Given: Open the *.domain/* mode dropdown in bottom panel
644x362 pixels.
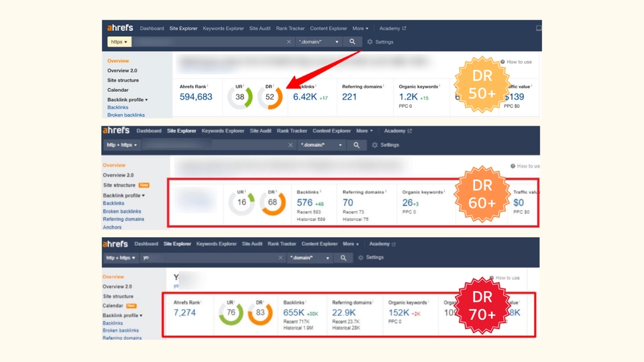Looking at the screenshot, I should tap(310, 257).
